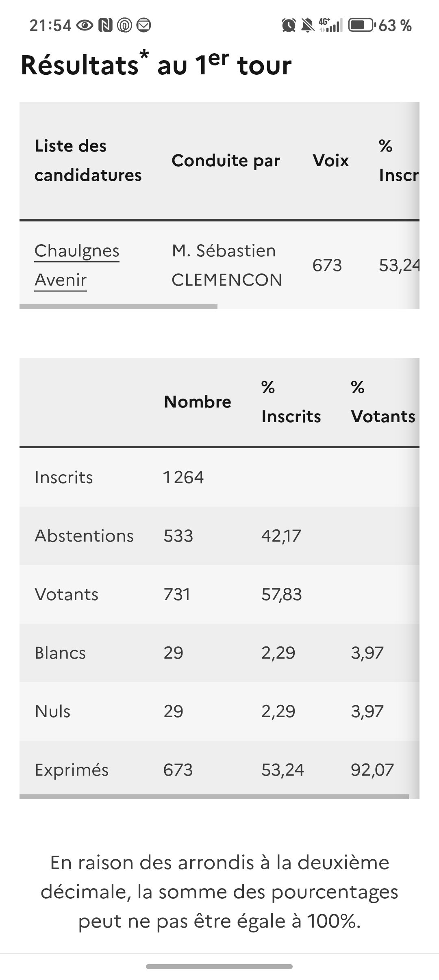The height and width of the screenshot is (980, 439).
Task: Tap the alarm clock status icon
Action: pyautogui.click(x=289, y=26)
